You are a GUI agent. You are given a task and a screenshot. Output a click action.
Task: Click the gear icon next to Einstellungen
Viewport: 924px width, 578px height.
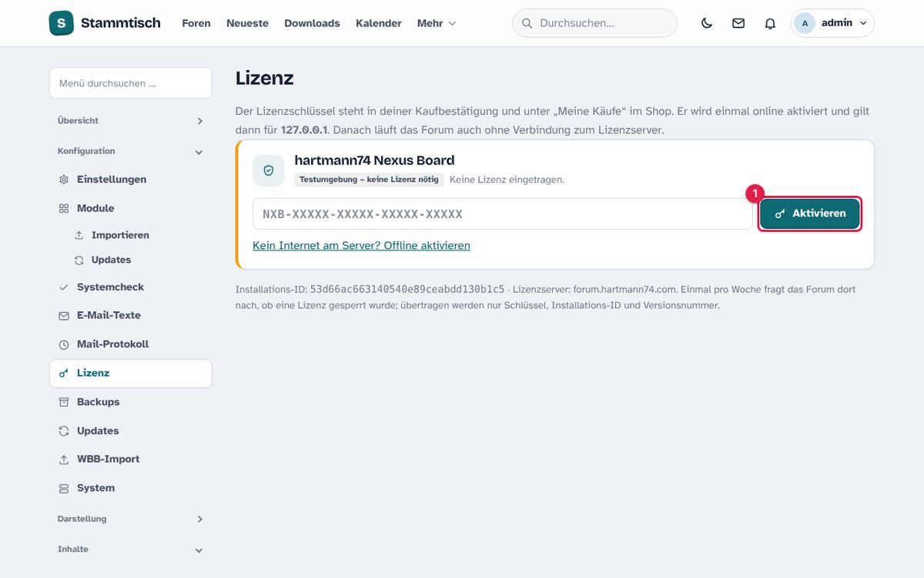(x=64, y=180)
